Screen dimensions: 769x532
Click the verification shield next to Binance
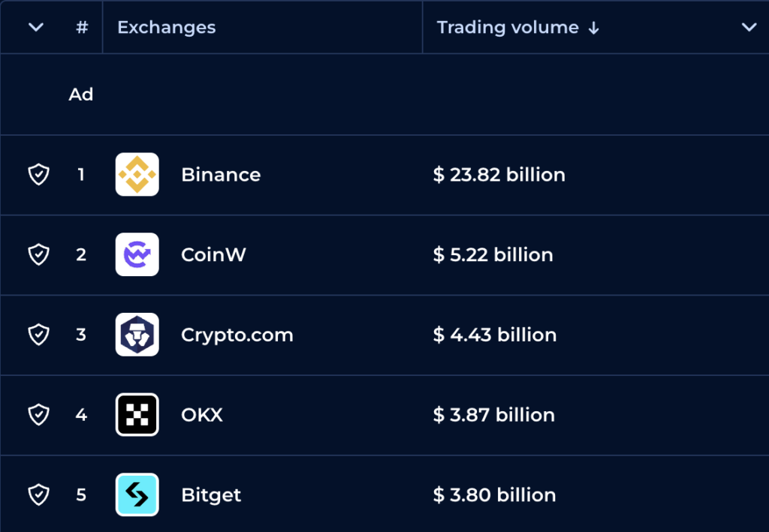(38, 174)
